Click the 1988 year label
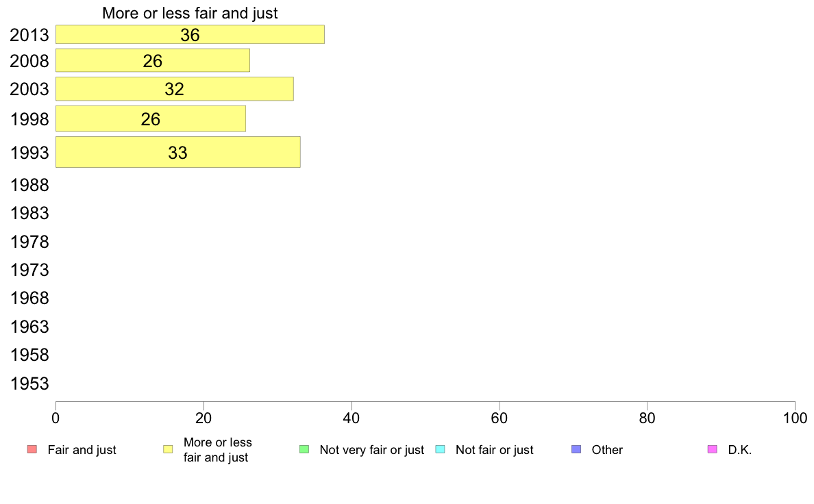Viewport: 814px width, 504px height. coord(29,186)
